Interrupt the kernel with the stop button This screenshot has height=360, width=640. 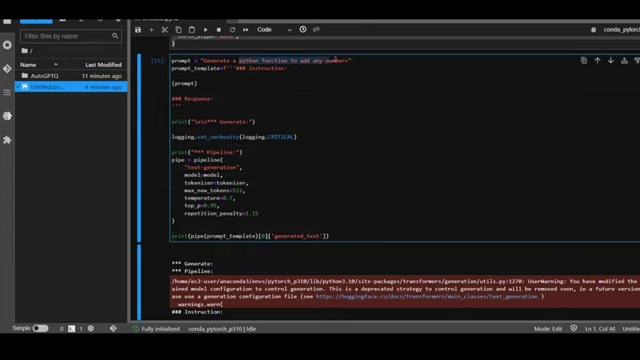coord(219,30)
